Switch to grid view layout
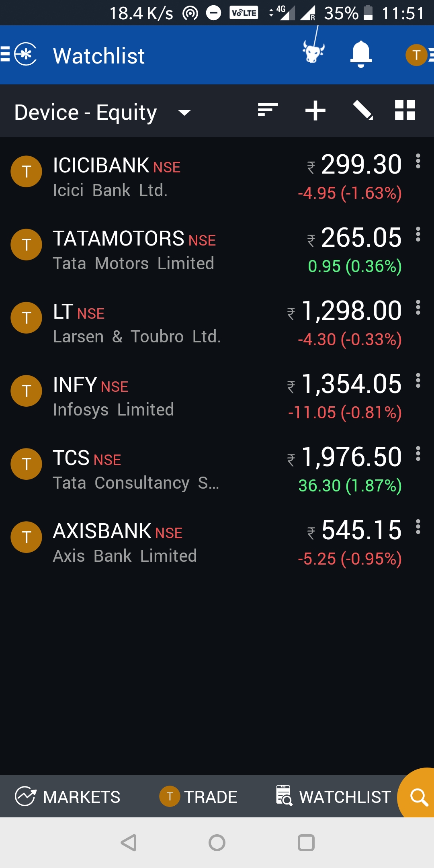434x868 pixels. [405, 110]
